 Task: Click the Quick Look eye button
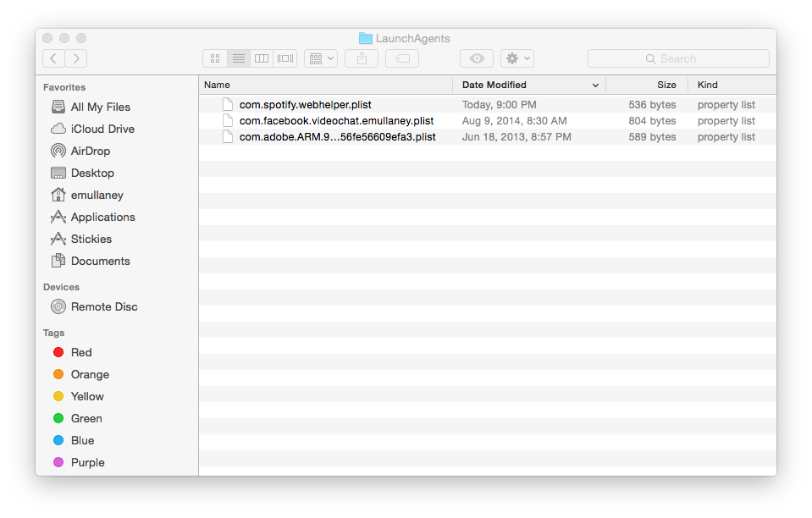(x=477, y=58)
